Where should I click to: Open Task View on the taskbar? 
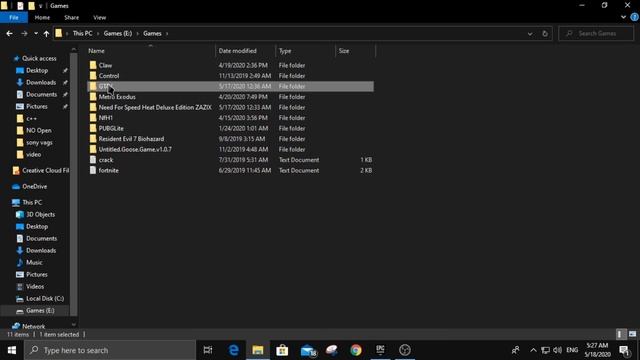pos(208,350)
